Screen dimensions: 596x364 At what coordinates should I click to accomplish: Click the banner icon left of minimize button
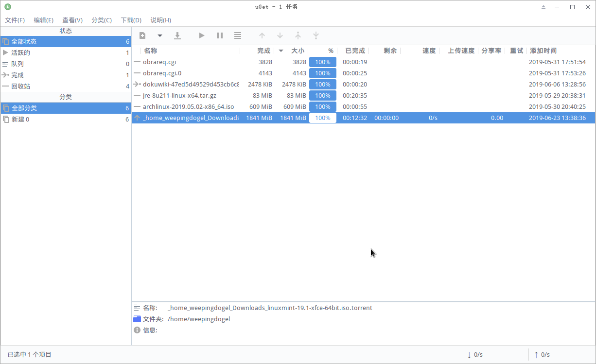pyautogui.click(x=543, y=7)
